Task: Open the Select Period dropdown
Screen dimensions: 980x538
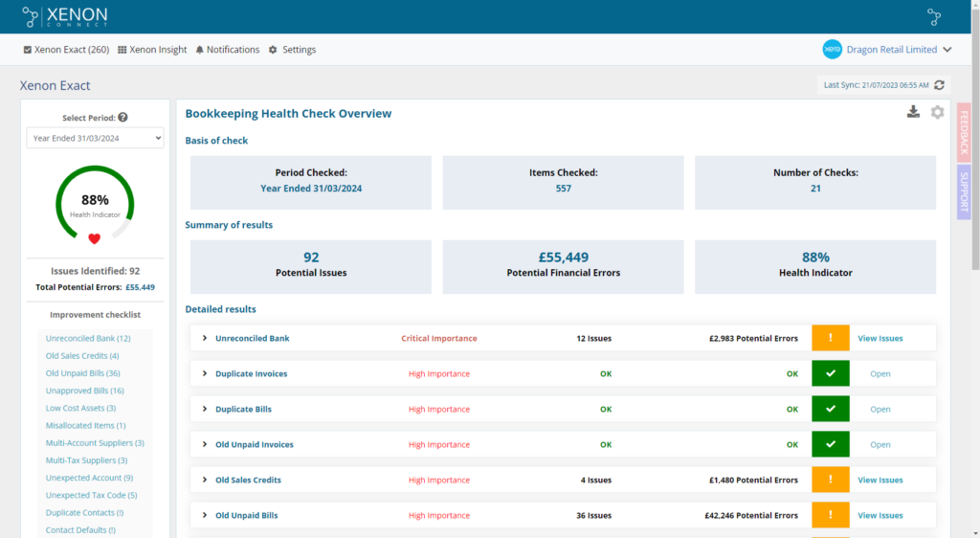Action: coord(95,138)
